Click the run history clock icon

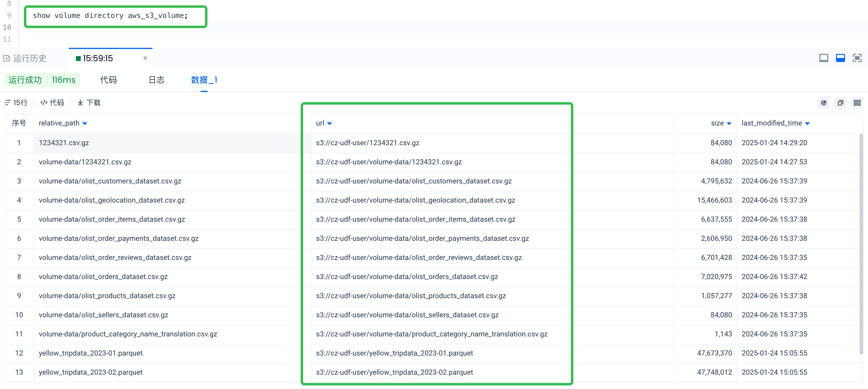click(7, 58)
